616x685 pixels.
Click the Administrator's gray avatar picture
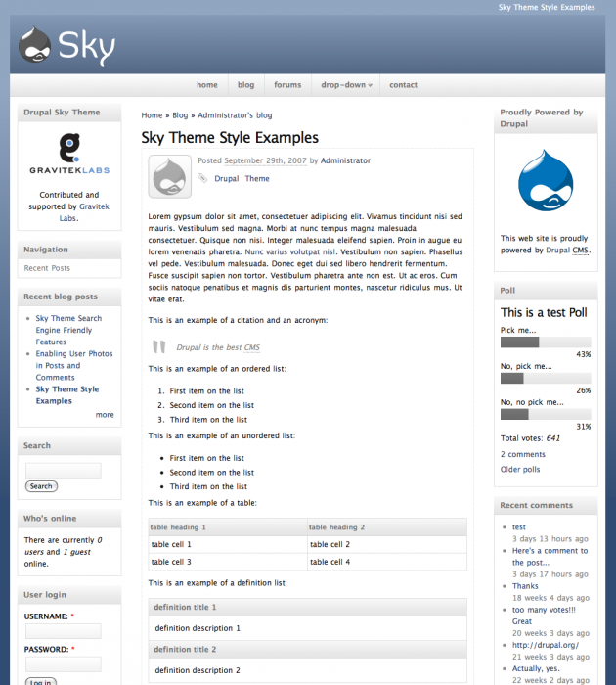coord(170,176)
